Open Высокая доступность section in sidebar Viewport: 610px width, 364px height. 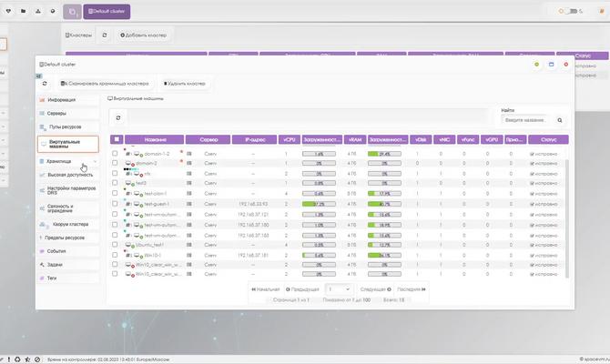pos(68,175)
